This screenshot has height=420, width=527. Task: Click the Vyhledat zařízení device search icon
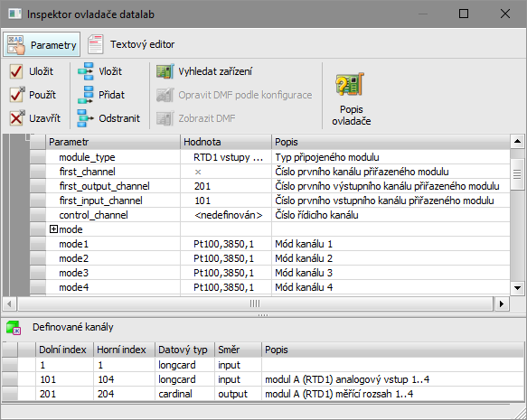pyautogui.click(x=165, y=71)
